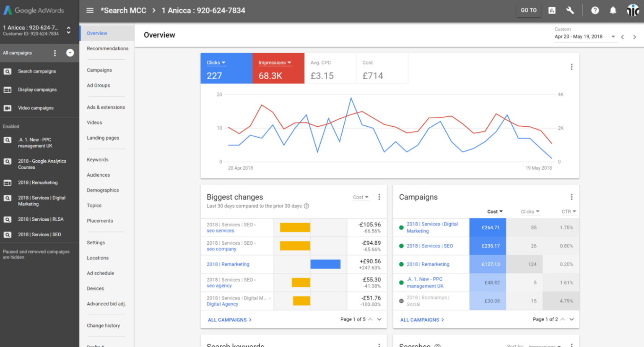Expand the account switcher arrows
644x347 pixels.
point(69,30)
